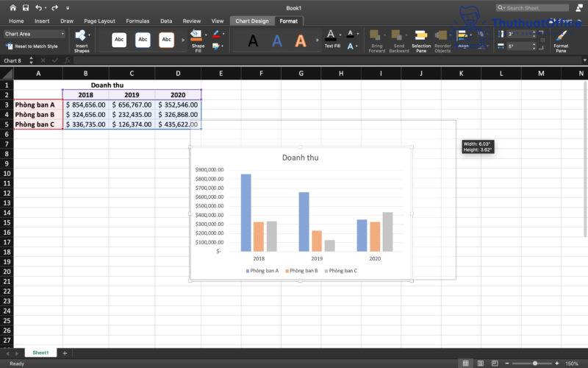Click the fx insert function icon

coord(67,60)
